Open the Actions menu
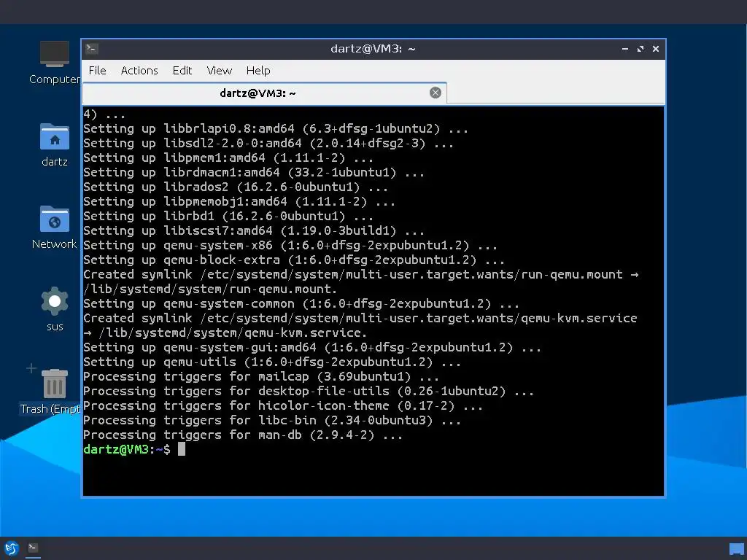 [139, 71]
